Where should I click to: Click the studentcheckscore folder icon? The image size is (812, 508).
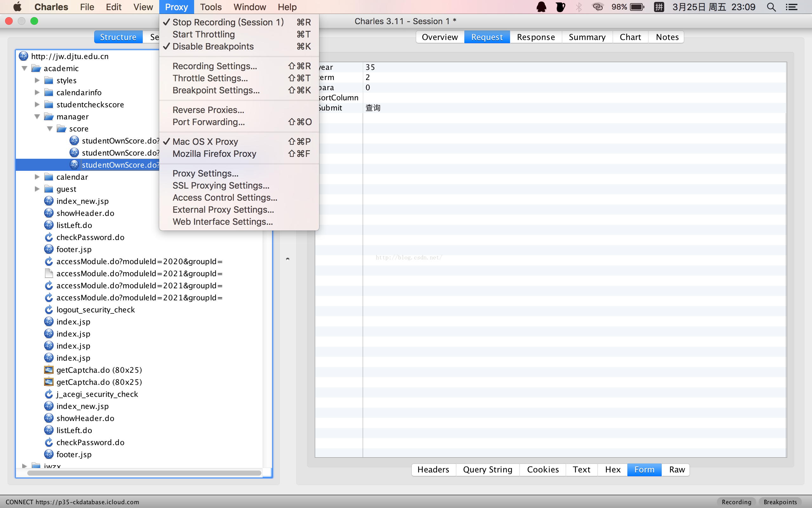click(49, 104)
